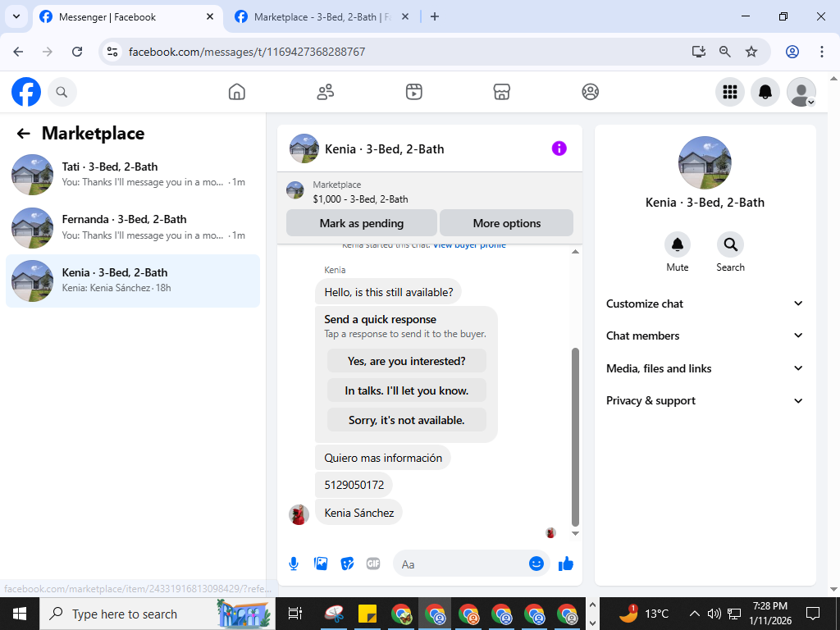This screenshot has width=840, height=630.
Task: Search in conversation using the Search icon
Action: pos(730,244)
